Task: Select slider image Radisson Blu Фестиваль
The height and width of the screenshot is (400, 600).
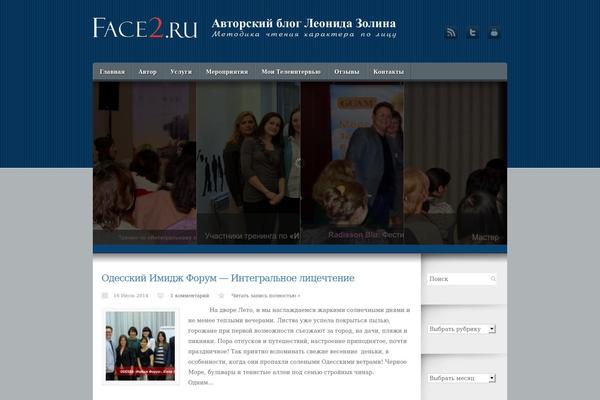Action: point(352,163)
